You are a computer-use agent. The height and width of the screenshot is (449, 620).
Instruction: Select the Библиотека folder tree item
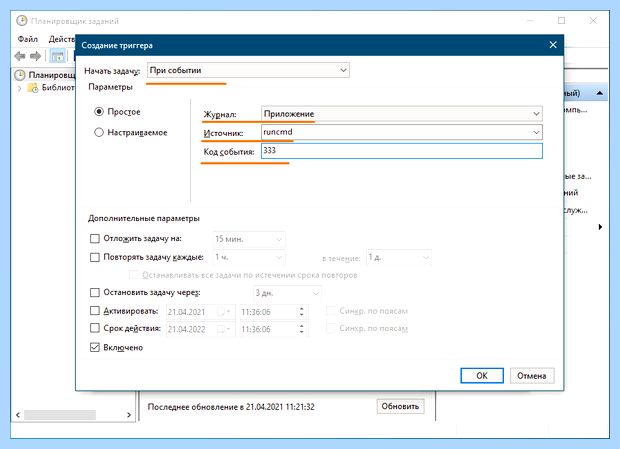click(x=51, y=87)
